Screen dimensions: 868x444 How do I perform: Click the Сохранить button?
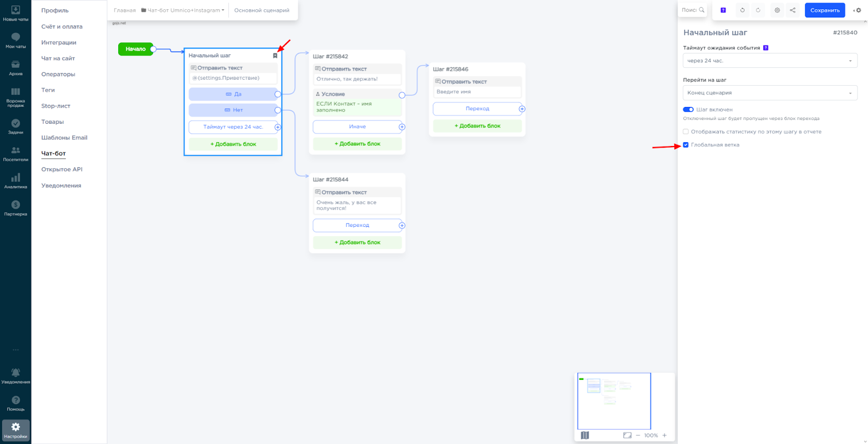(x=825, y=10)
